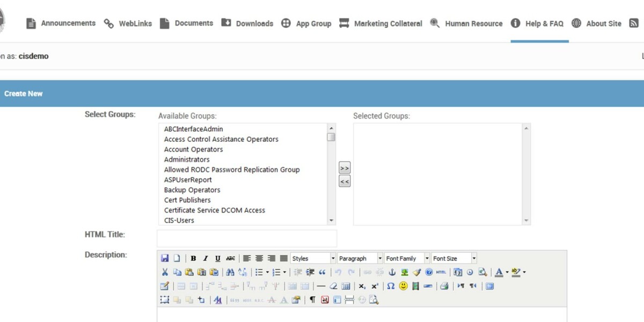Click the insert/edit link icon
Viewport: 644px width, 322px height.
[x=368, y=272]
